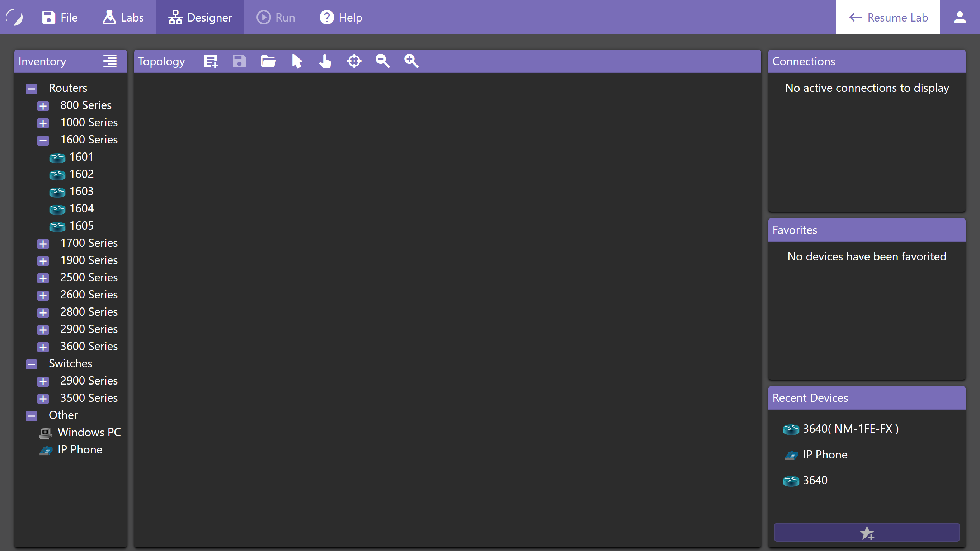Collapse the 1600 Series router group
980x551 pixels.
click(43, 140)
